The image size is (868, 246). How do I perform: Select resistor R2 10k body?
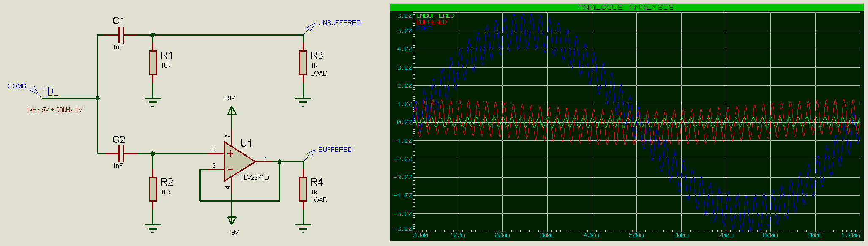153,189
